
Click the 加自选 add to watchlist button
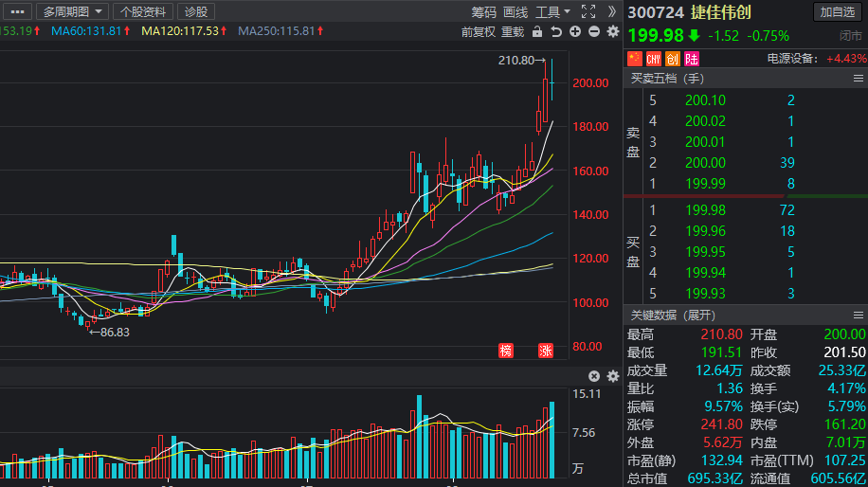[837, 11]
